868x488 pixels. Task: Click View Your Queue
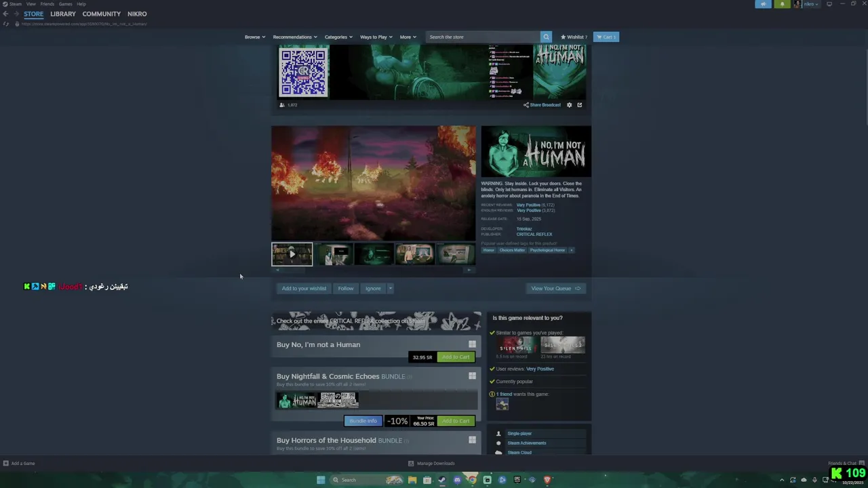click(x=555, y=288)
